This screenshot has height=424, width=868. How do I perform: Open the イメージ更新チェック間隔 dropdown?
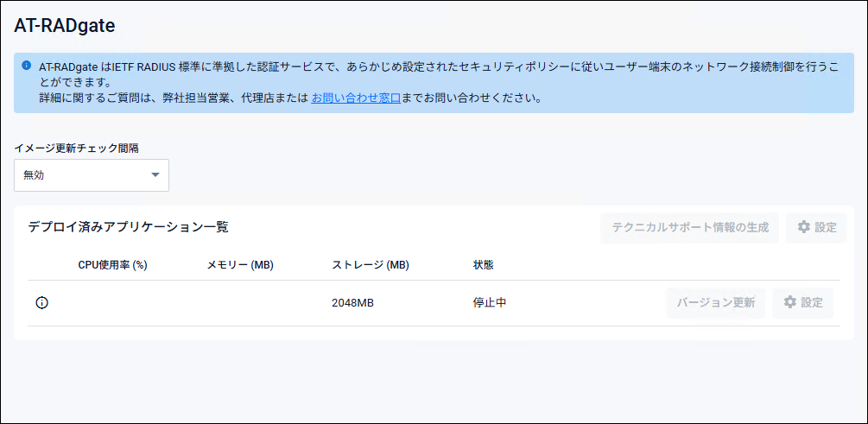[92, 175]
